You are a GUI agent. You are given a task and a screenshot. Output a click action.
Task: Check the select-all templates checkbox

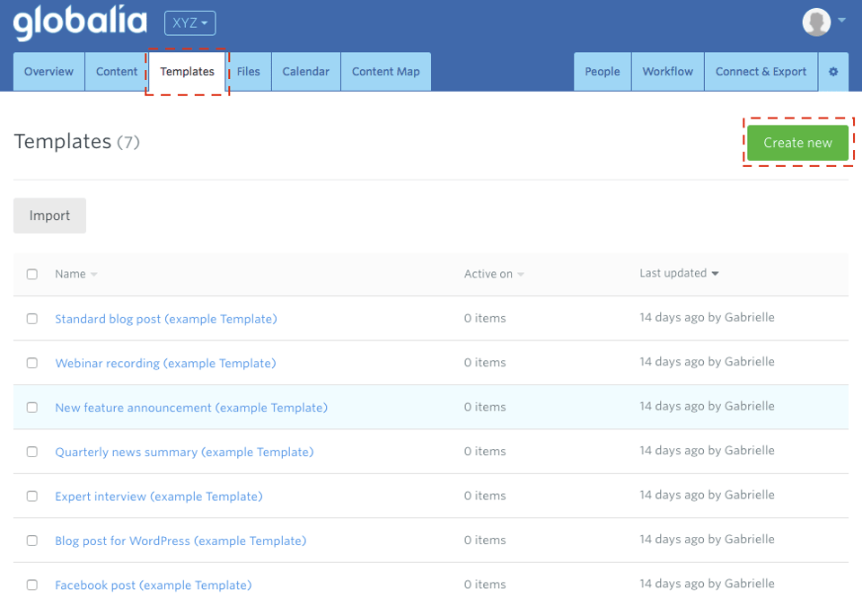(32, 274)
